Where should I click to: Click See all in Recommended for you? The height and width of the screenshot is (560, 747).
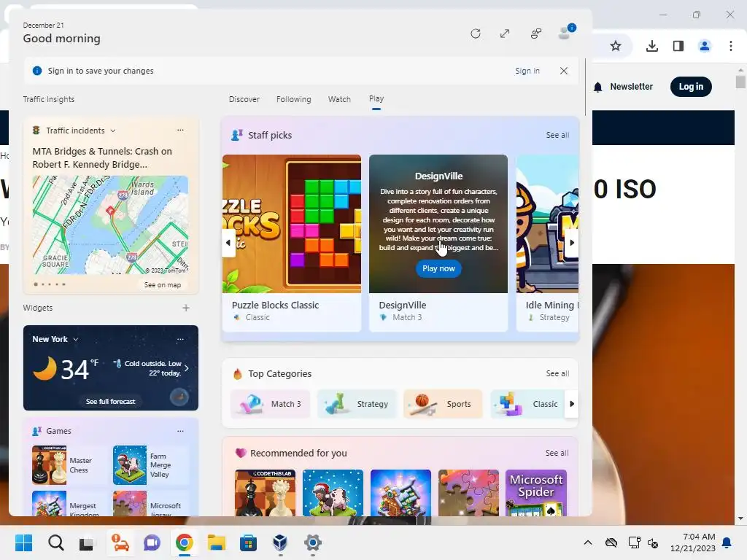pyautogui.click(x=557, y=454)
